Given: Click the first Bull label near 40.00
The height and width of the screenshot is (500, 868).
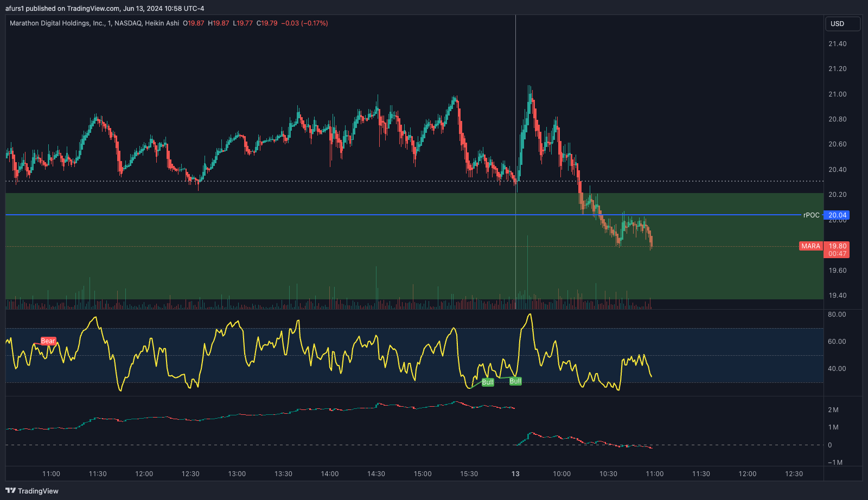Looking at the screenshot, I should 488,382.
